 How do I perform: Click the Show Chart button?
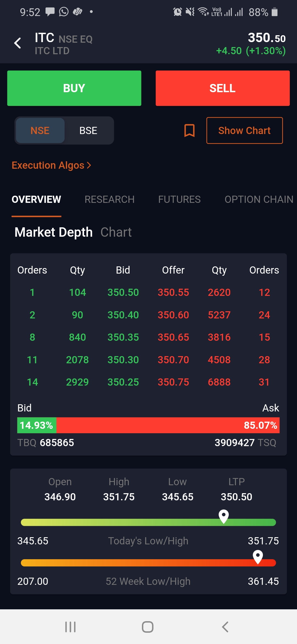pyautogui.click(x=244, y=130)
